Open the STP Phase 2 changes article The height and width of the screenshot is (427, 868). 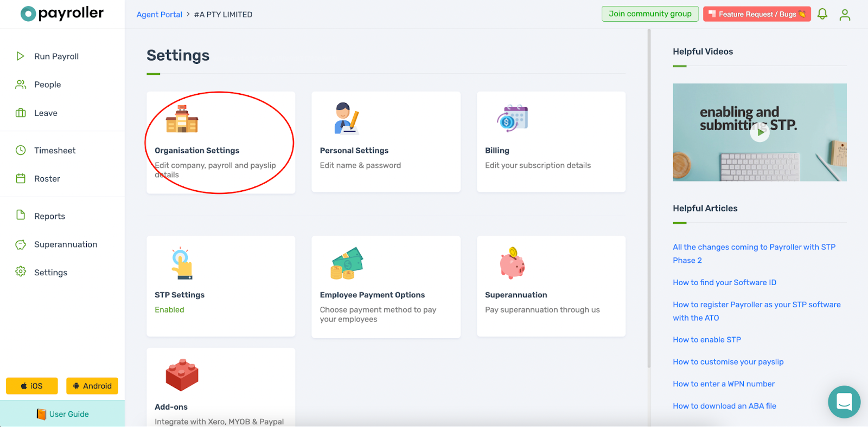[754, 254]
